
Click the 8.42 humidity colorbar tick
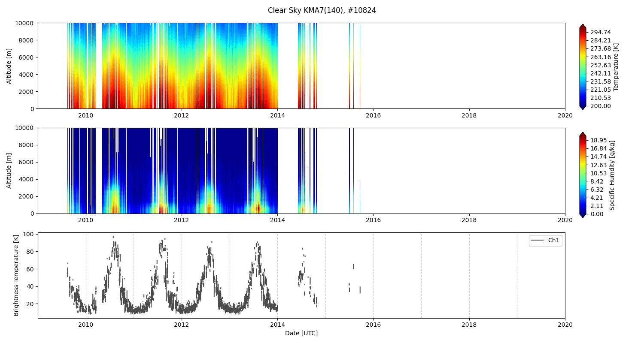click(597, 181)
